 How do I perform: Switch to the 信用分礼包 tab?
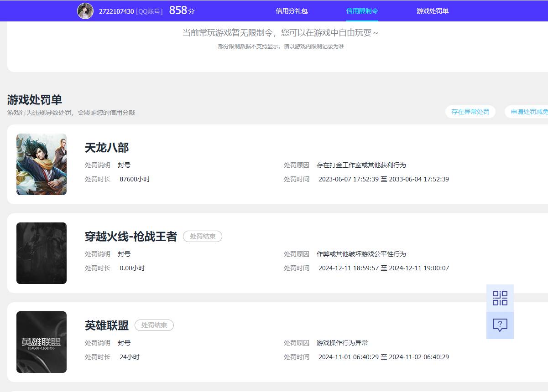point(291,10)
